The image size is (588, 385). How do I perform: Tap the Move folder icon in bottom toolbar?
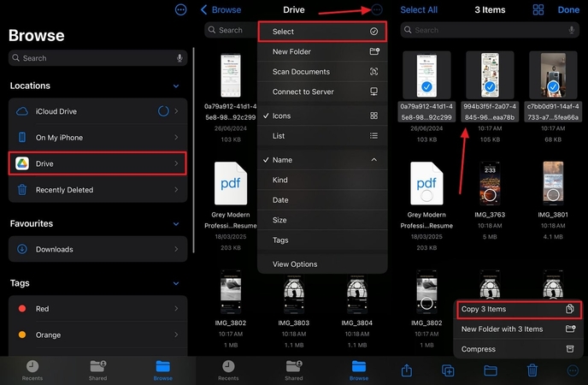491,370
